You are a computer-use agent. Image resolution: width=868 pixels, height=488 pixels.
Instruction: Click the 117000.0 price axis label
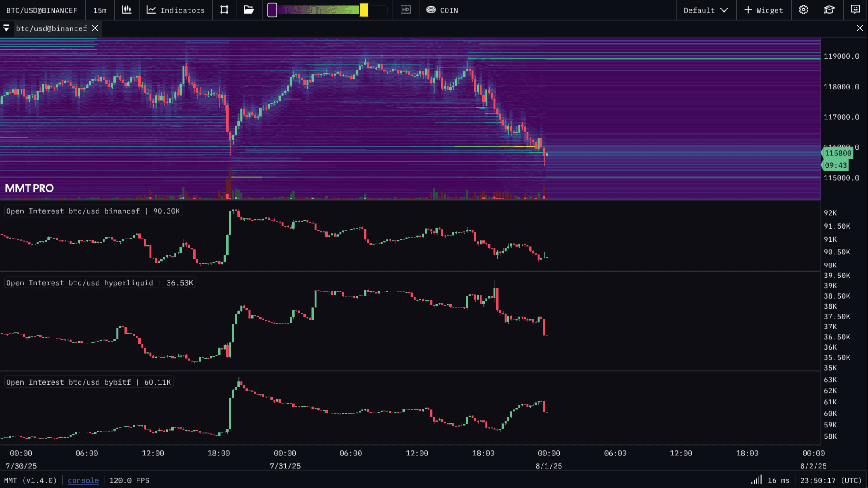841,117
